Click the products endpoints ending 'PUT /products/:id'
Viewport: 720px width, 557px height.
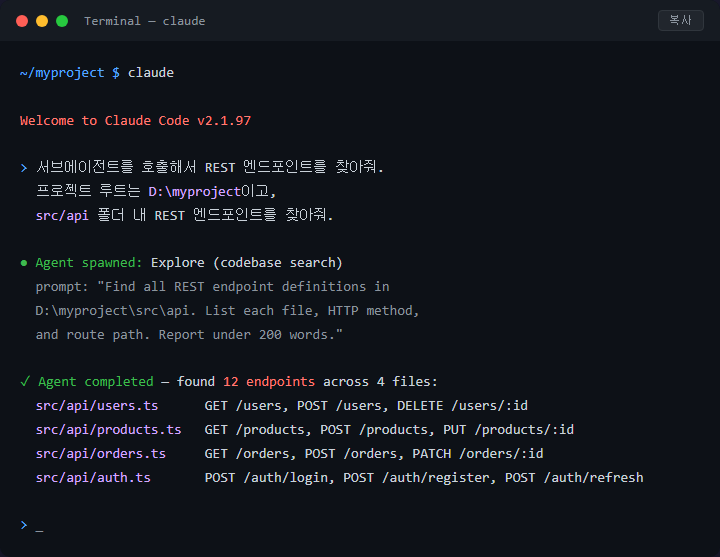(x=389, y=429)
